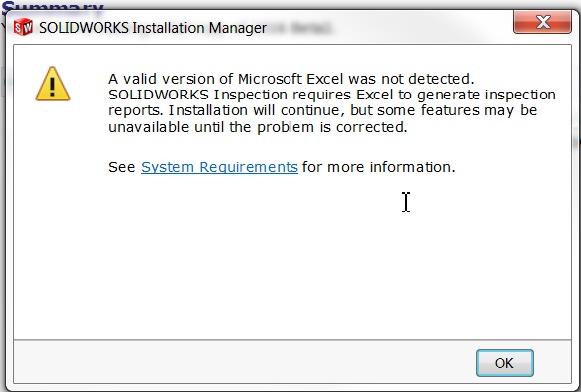Click the gray footer bar left of OK
Image resolution: width=581 pixels, height=392 pixels.
245,361
